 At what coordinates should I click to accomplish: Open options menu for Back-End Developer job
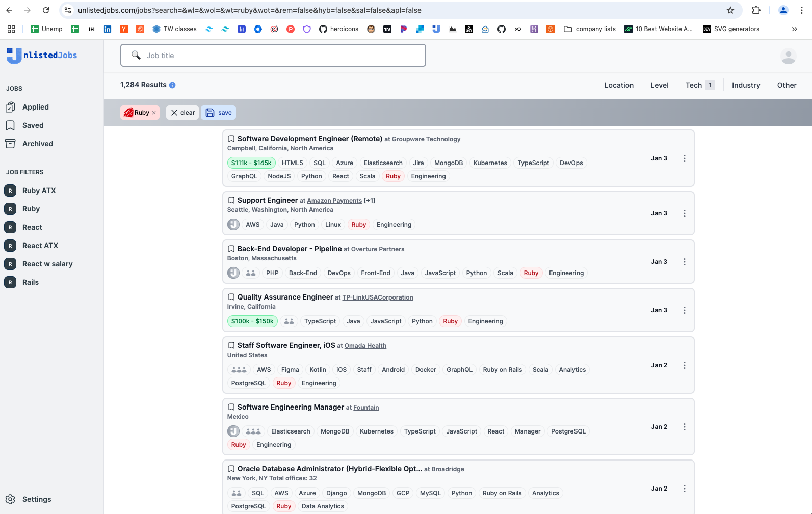[685, 262]
